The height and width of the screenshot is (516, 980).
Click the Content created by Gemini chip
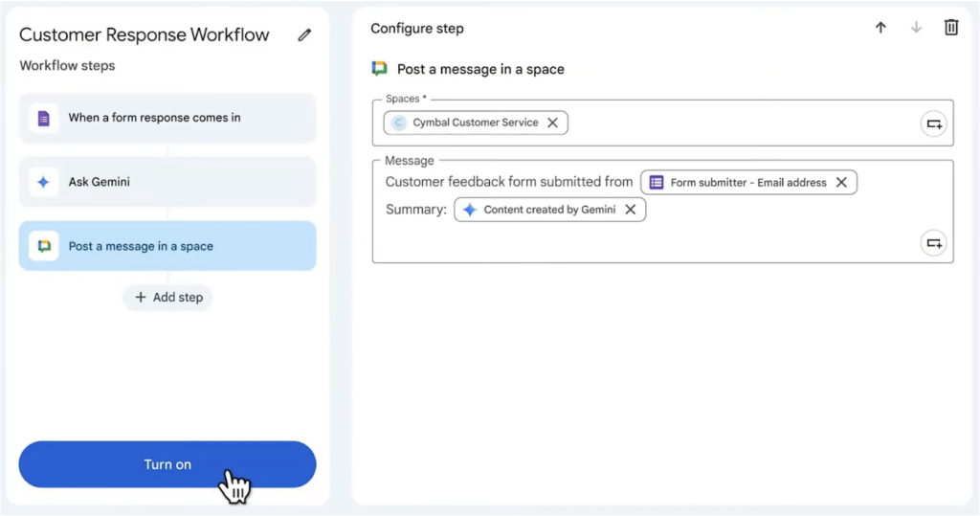pos(541,210)
